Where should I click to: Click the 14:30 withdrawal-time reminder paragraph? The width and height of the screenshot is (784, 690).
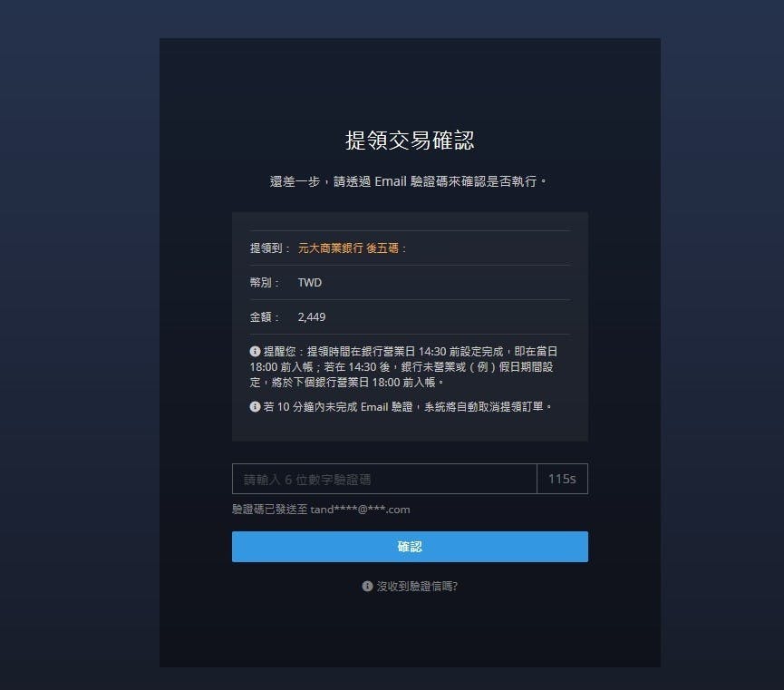coord(404,367)
